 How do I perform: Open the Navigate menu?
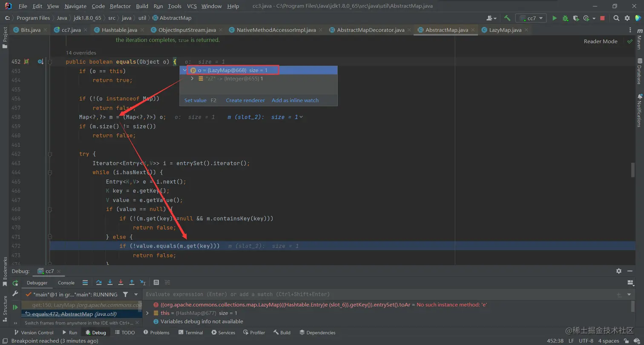75,6
